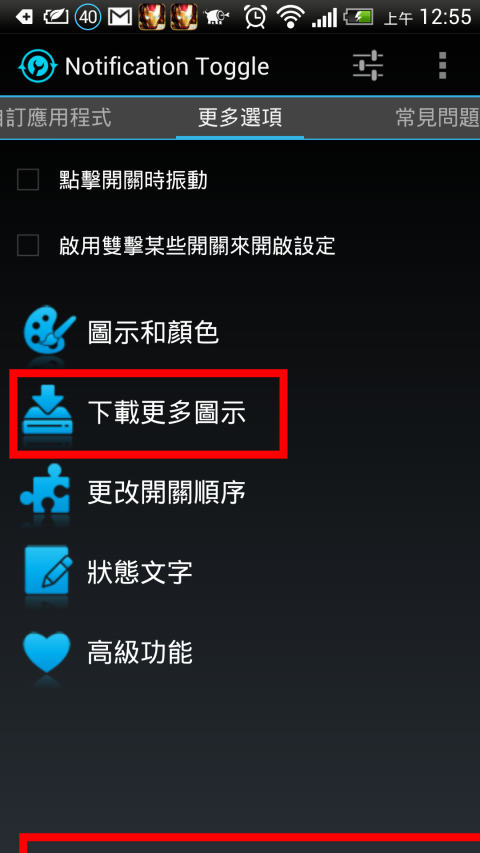Check 啟用雙擊某些開關來開啟設定 box
480x853 pixels.
28,245
